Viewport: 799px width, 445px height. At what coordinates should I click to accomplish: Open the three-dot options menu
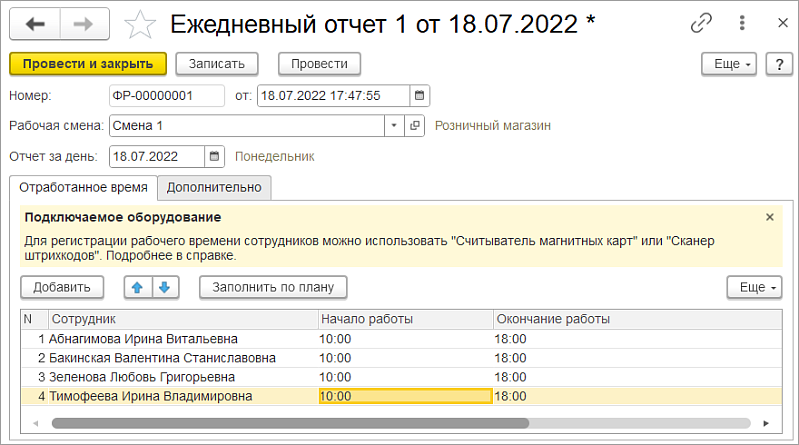click(x=742, y=23)
